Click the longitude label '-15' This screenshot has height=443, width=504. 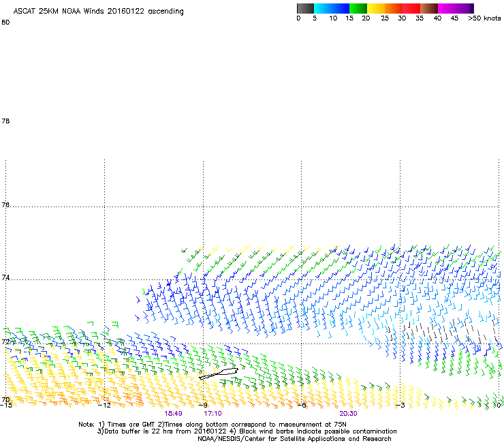pos(6,406)
